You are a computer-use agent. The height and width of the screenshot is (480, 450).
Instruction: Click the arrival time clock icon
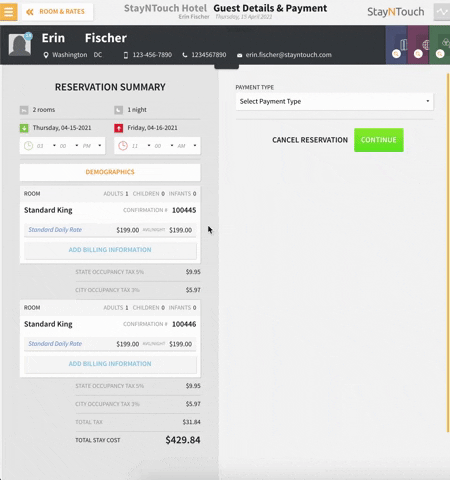(28, 146)
